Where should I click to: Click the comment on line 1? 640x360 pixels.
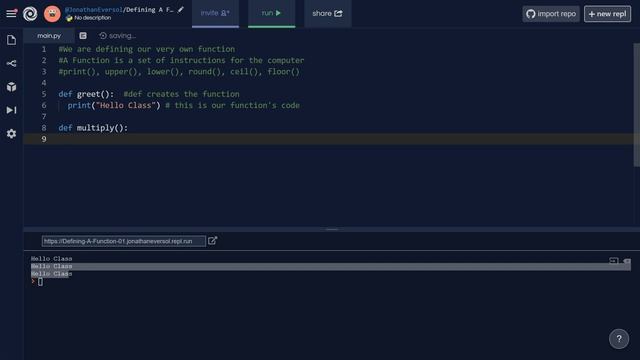147,49
